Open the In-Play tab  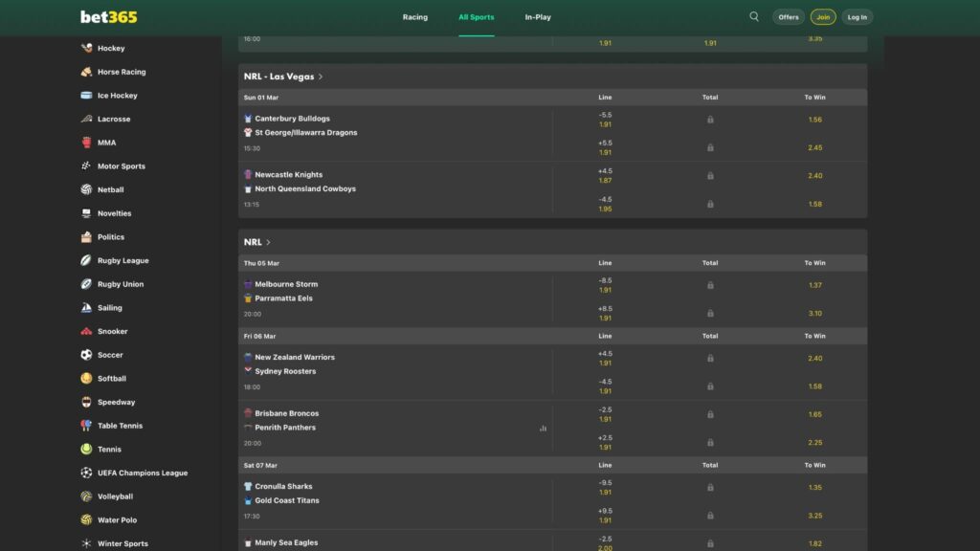(538, 17)
